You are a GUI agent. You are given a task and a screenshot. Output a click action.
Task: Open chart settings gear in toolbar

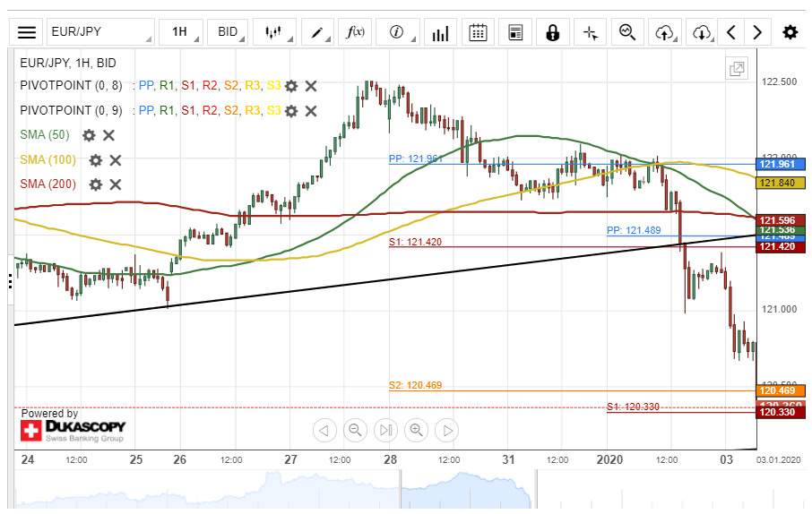click(790, 32)
